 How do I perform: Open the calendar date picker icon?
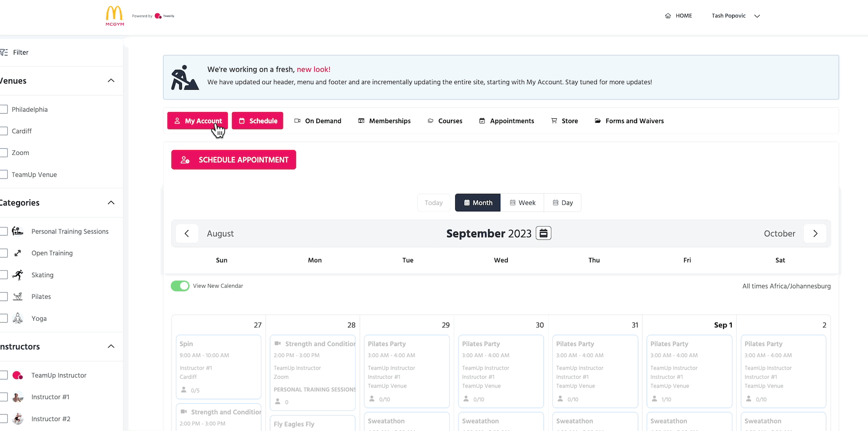pos(543,233)
